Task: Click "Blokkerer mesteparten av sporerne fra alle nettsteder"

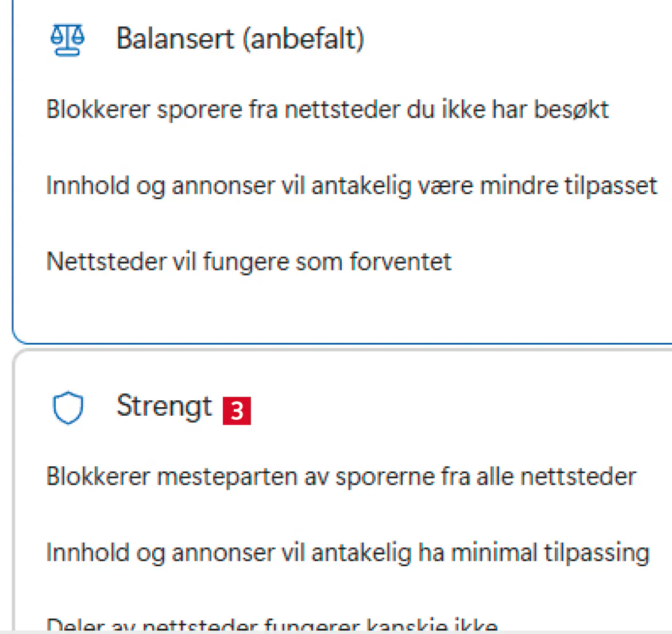Action: click(x=341, y=477)
